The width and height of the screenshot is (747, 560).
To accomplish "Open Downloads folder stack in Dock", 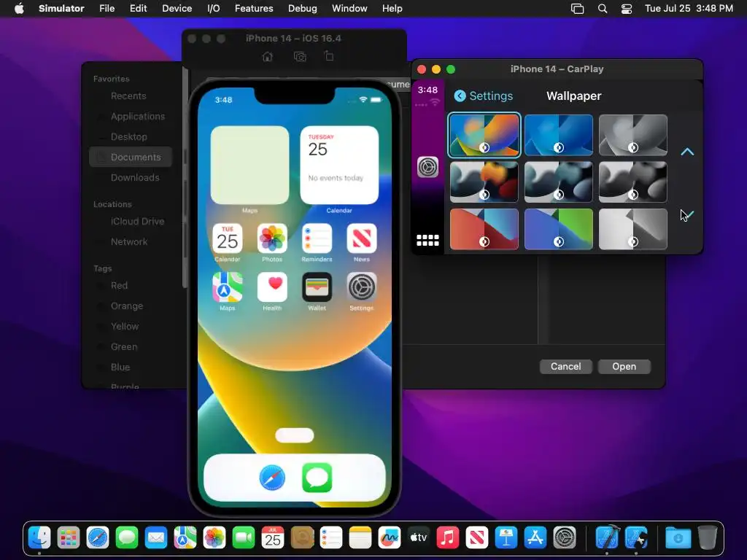I will point(678,538).
